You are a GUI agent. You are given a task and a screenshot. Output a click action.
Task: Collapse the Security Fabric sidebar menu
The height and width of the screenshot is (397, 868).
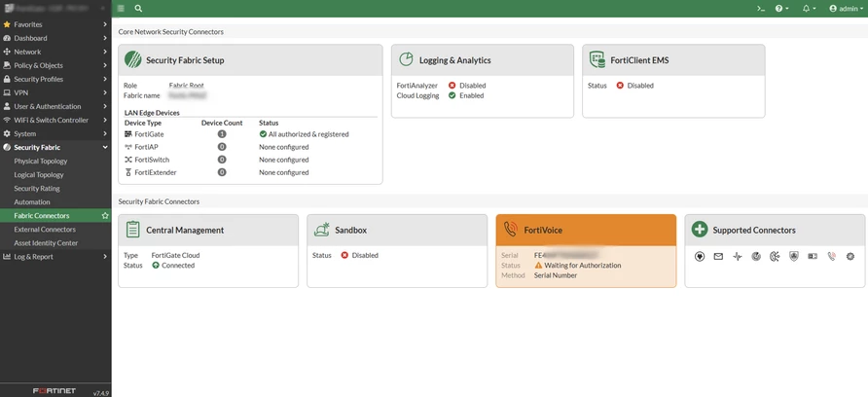(55, 147)
